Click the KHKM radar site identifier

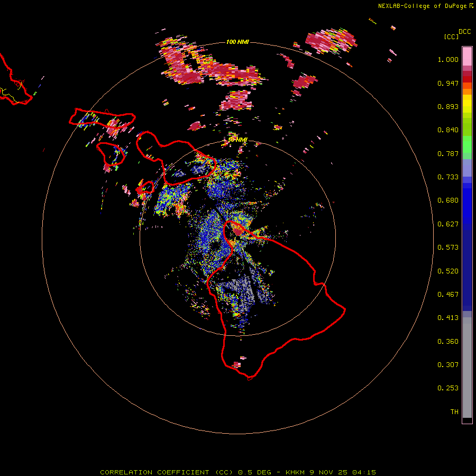coord(295,472)
